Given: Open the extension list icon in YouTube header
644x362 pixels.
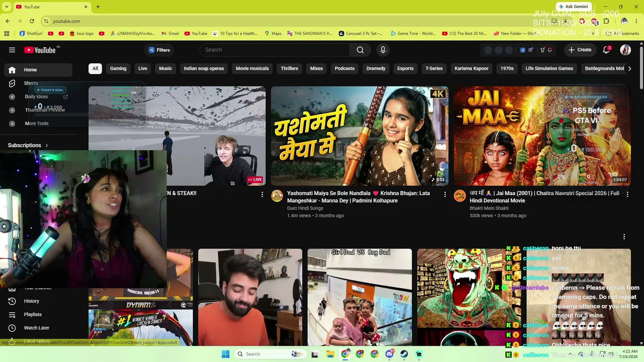Looking at the screenshot, I should (530, 50).
